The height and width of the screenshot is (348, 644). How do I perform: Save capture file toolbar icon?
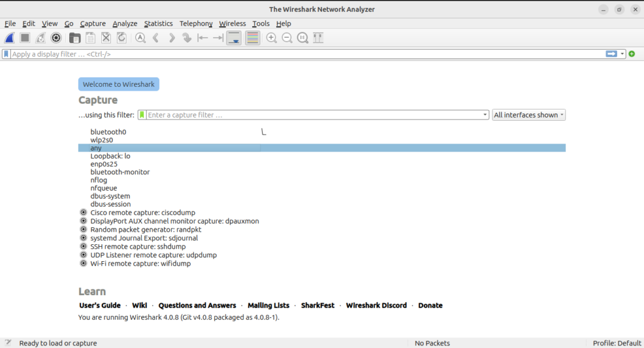coord(91,38)
